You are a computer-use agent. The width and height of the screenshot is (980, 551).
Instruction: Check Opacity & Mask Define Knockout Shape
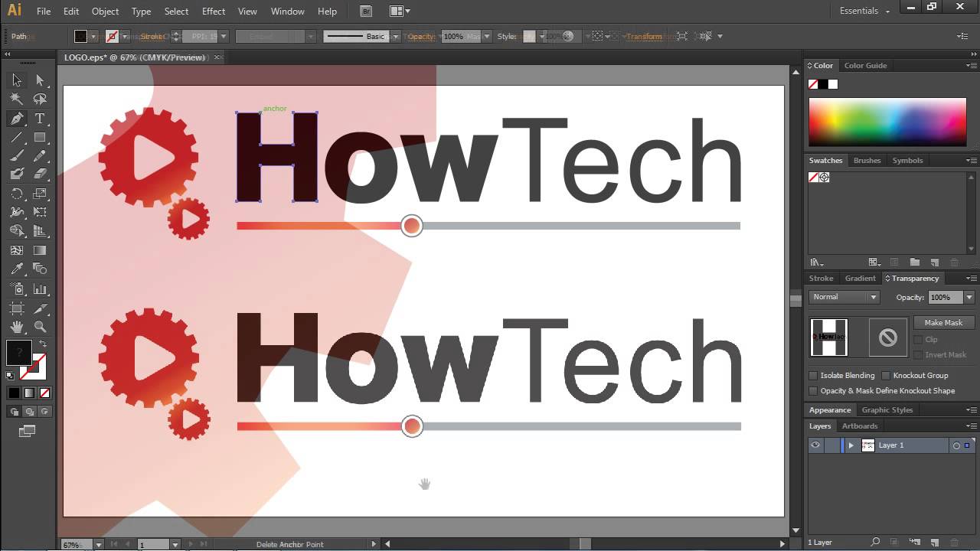coord(813,391)
